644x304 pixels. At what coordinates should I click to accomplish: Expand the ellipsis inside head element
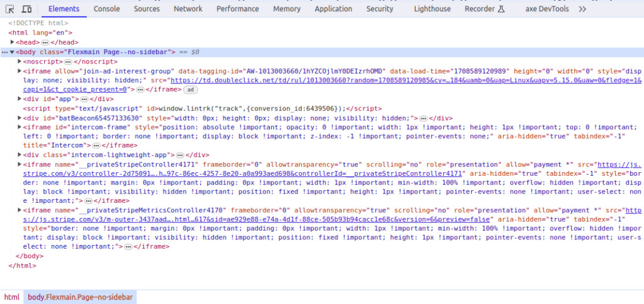click(45, 42)
